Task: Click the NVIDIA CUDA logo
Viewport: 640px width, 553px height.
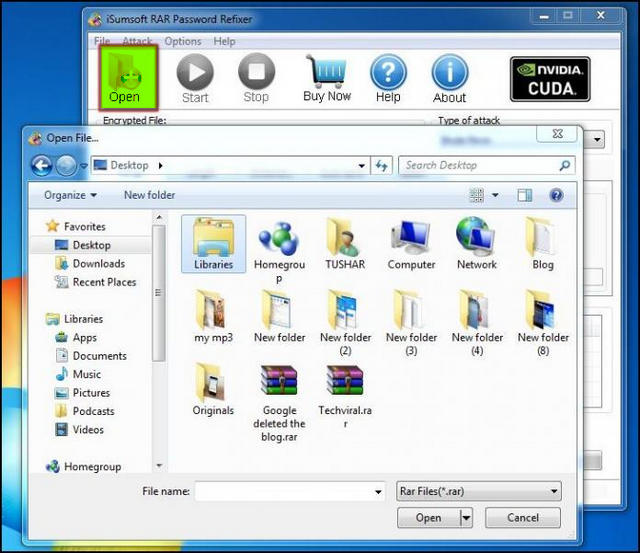Action: click(x=550, y=79)
